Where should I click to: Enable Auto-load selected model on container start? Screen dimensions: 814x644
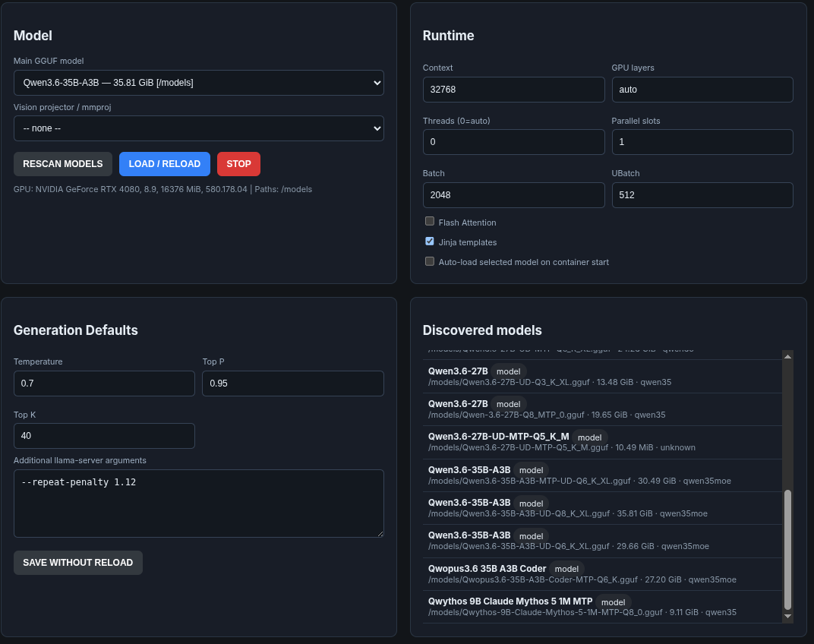pos(429,261)
